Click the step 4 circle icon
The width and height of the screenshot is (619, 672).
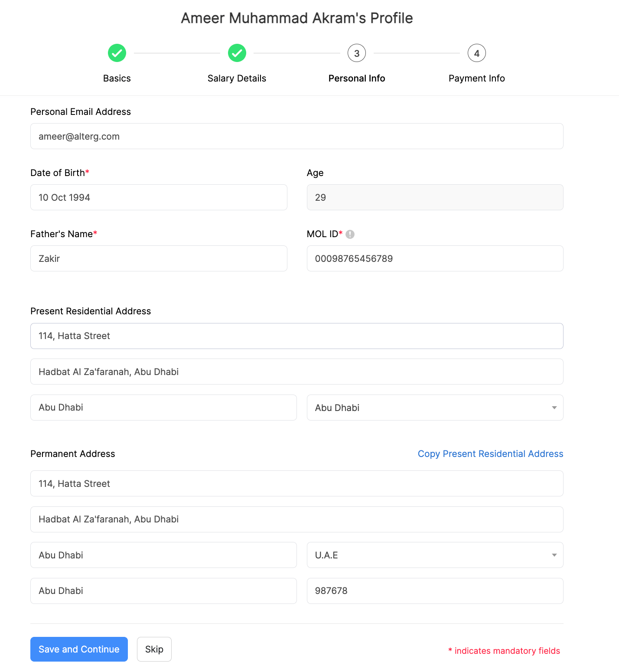[477, 53]
